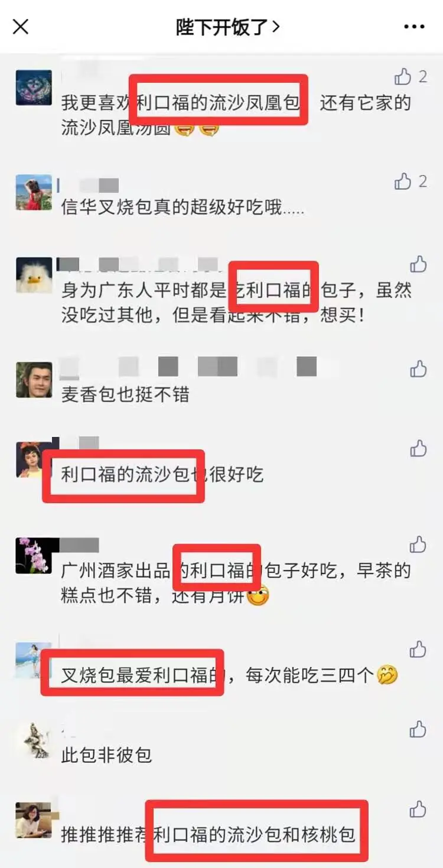Like the 广州酒家出品 comment
The image size is (443, 868).
tap(418, 545)
